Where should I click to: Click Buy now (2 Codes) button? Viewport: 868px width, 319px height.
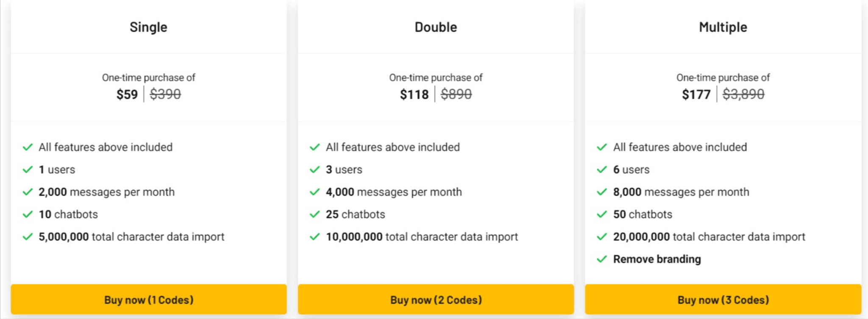tap(436, 300)
